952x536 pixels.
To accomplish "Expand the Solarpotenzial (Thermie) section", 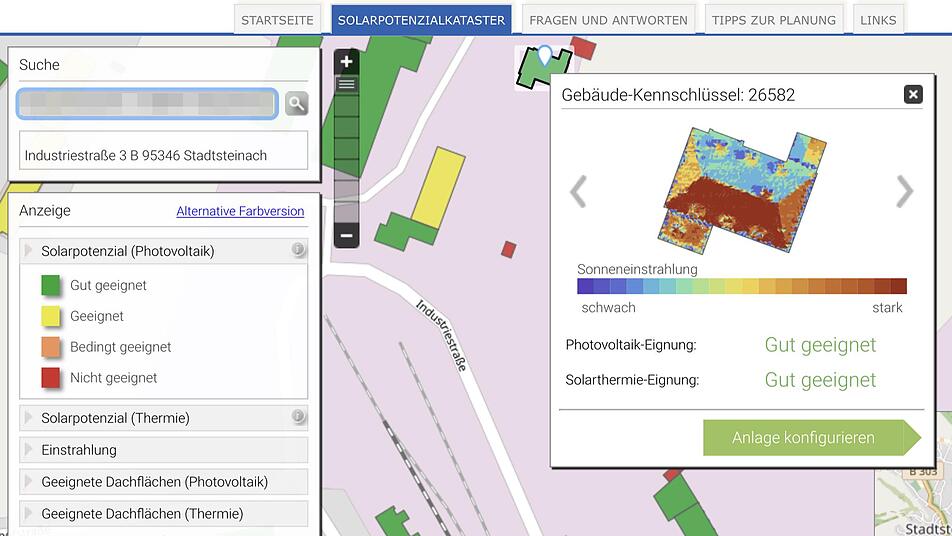I will 163,418.
